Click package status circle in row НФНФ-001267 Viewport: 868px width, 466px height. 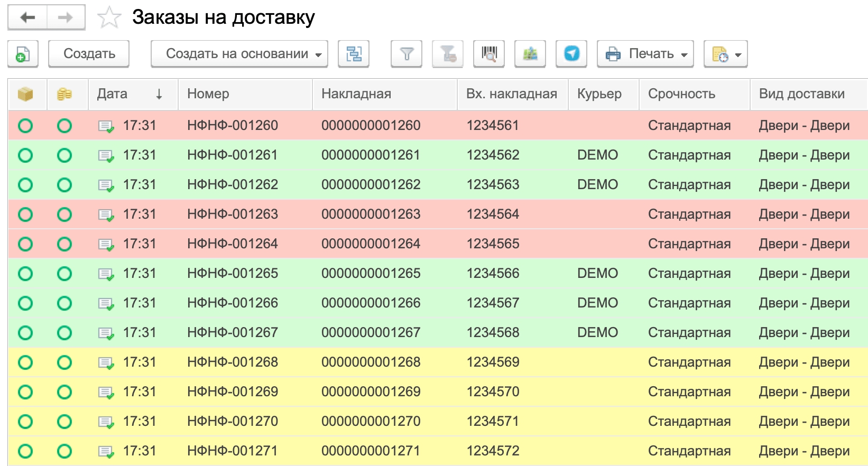tap(25, 333)
